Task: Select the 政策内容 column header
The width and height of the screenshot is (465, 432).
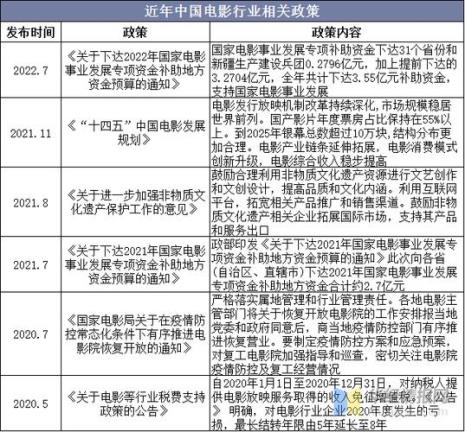Action: 336,32
